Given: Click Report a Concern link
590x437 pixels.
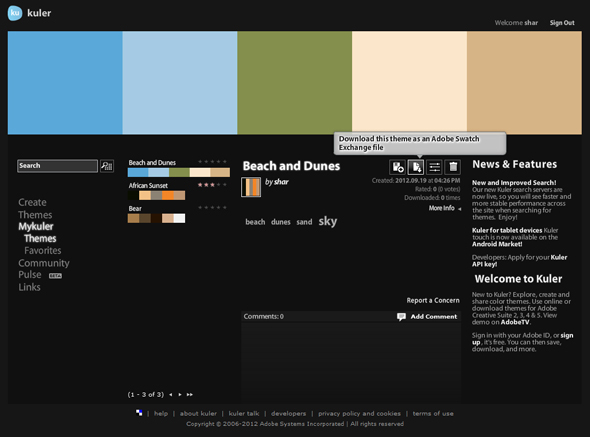Looking at the screenshot, I should point(433,300).
